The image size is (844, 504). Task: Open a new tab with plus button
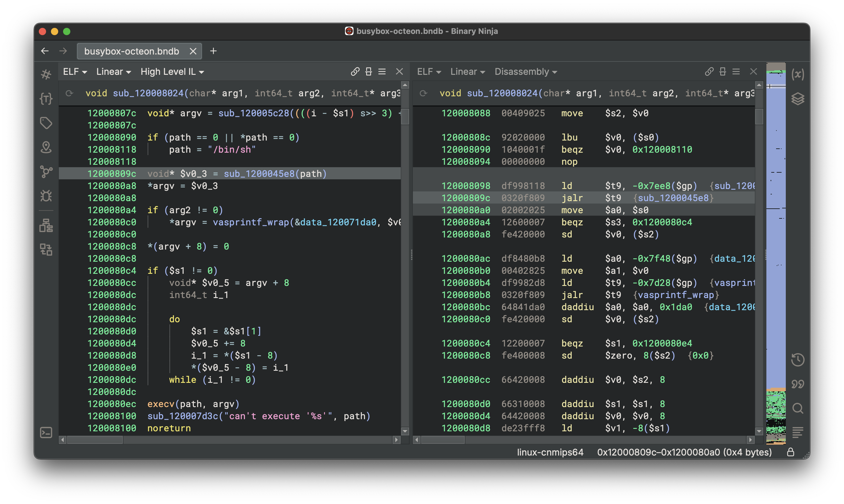213,51
